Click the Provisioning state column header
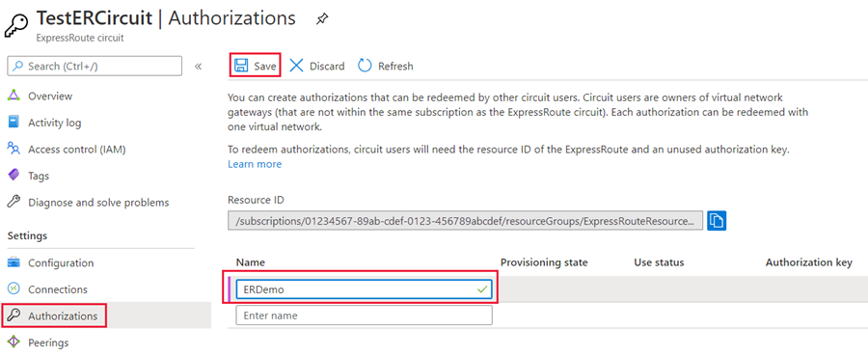868x357 pixels. click(x=544, y=262)
